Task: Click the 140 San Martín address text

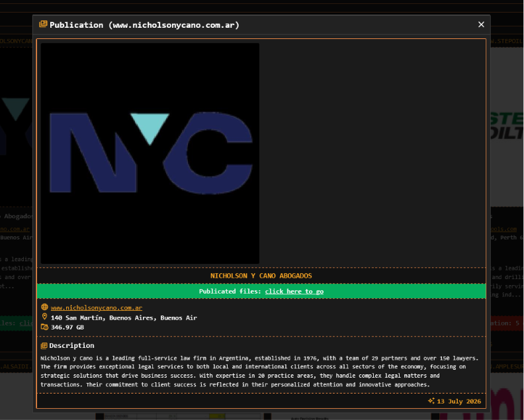Action: [124, 317]
